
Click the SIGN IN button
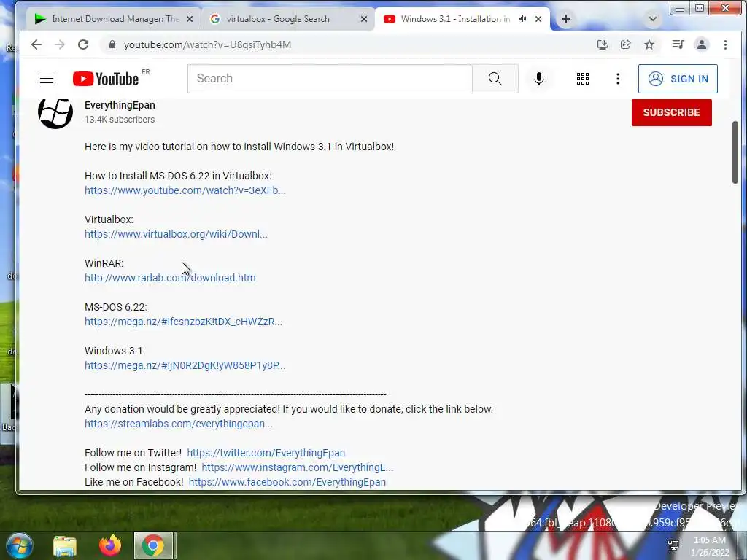(x=678, y=79)
